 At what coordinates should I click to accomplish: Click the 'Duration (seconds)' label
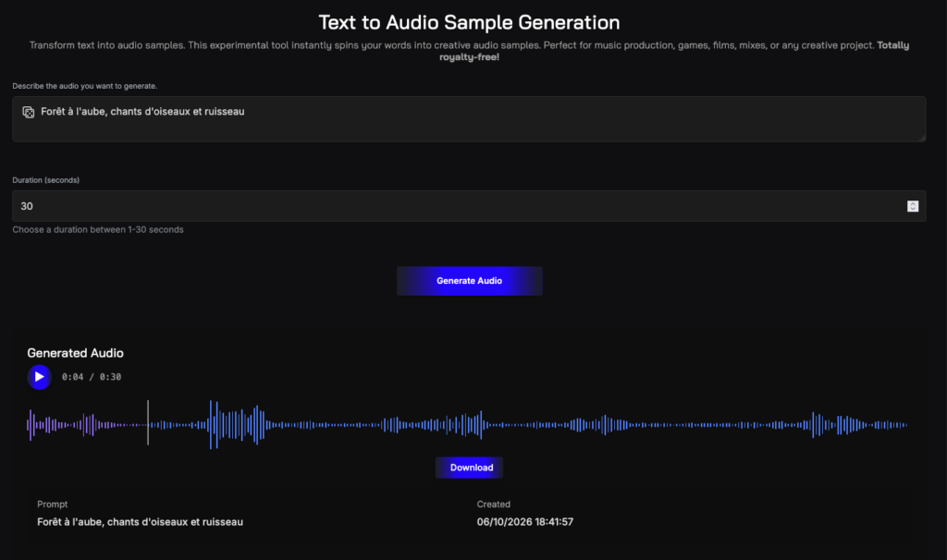point(46,180)
